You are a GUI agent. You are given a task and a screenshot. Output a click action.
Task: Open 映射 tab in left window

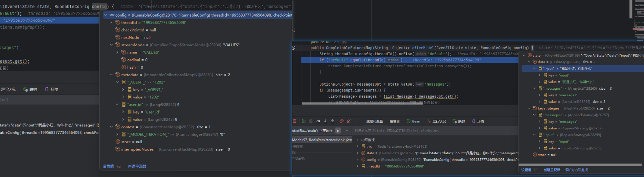(x=30, y=89)
